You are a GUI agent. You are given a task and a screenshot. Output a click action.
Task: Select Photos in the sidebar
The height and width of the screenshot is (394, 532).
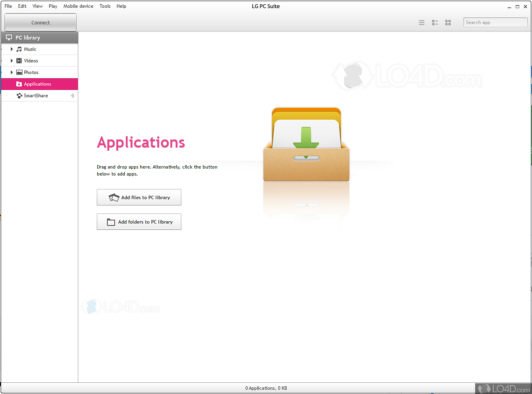(40, 72)
